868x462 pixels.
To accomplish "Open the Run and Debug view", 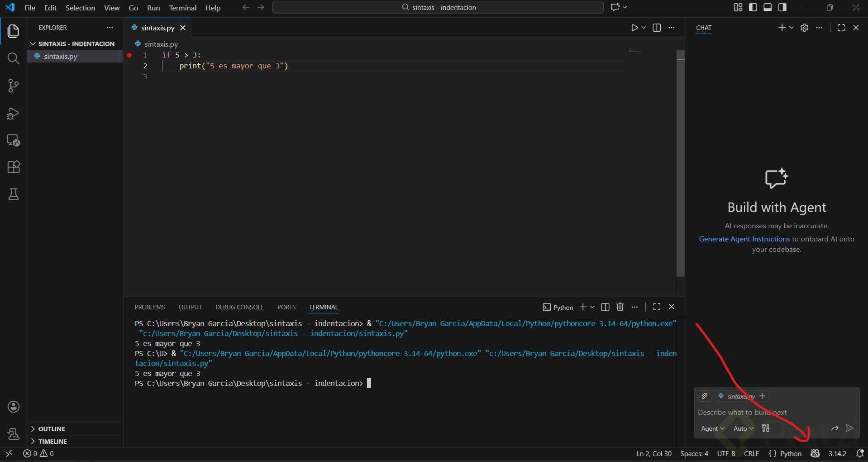I will pos(14,113).
